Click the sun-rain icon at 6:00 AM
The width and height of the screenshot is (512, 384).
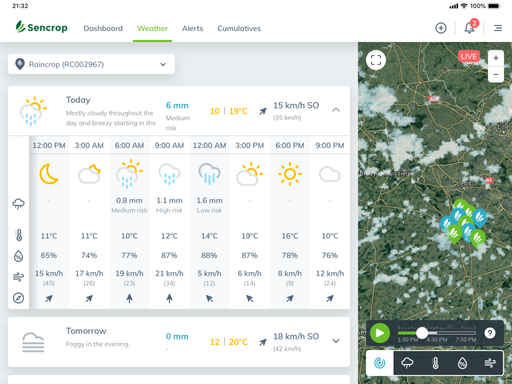click(x=129, y=173)
